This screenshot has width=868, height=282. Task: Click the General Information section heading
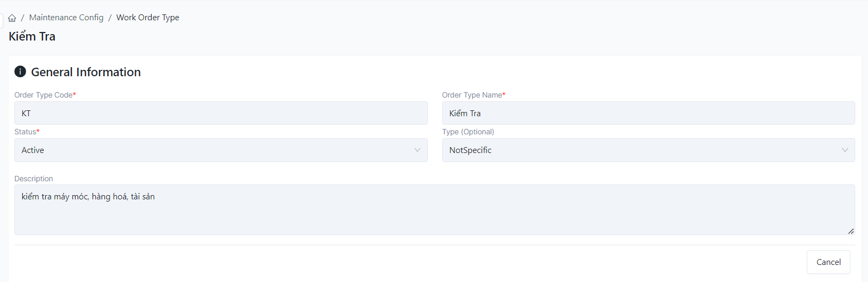(x=86, y=72)
